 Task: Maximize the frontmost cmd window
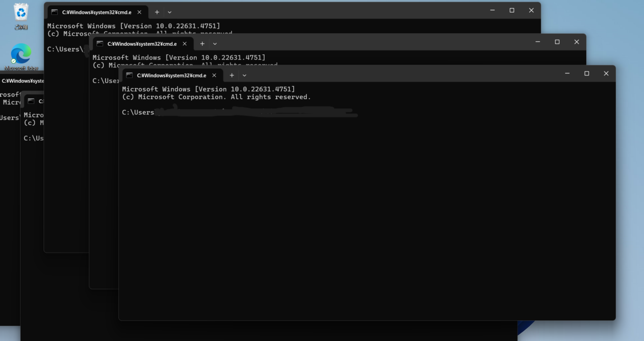587,74
